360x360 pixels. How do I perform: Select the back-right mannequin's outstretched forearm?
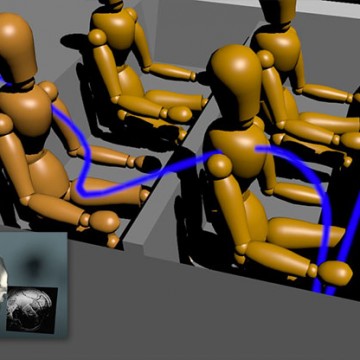pyautogui.click(x=325, y=93)
